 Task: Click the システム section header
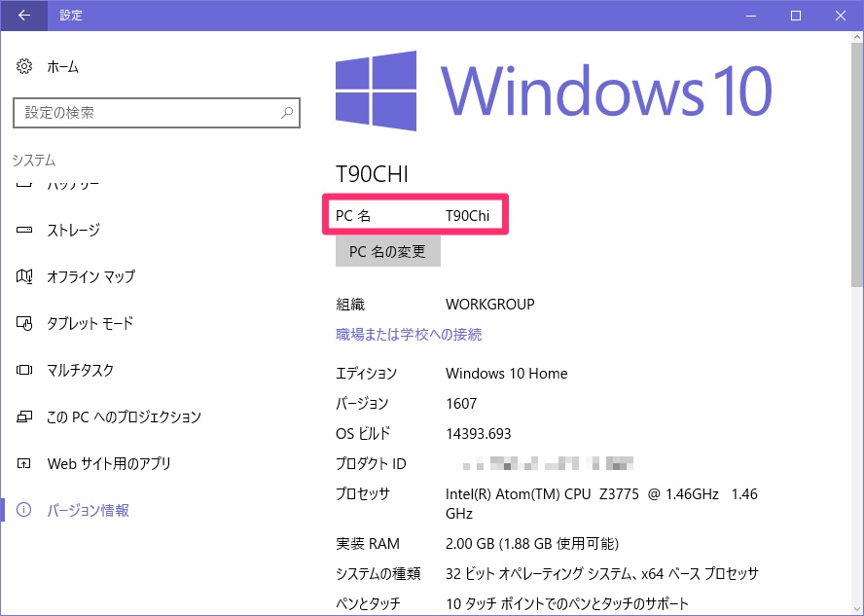coord(34,161)
